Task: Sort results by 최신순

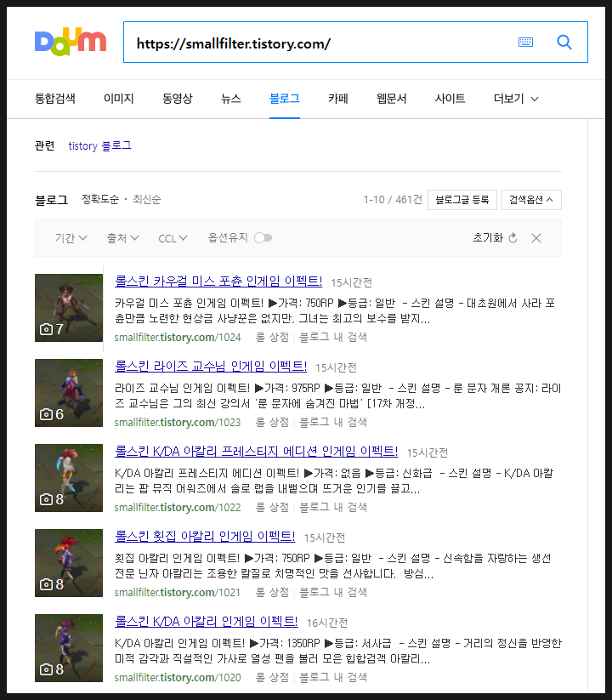Action: click(x=147, y=199)
